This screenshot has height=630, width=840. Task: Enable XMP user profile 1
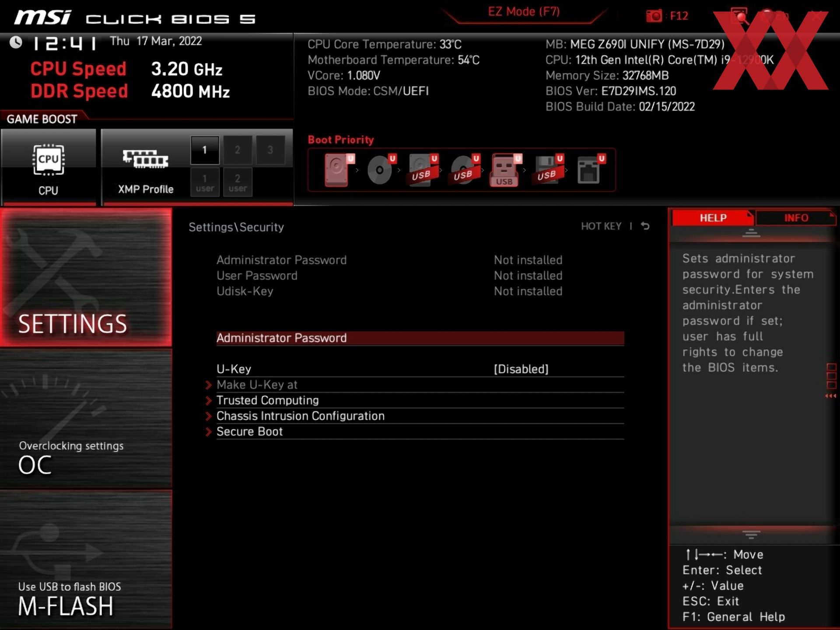tap(205, 182)
